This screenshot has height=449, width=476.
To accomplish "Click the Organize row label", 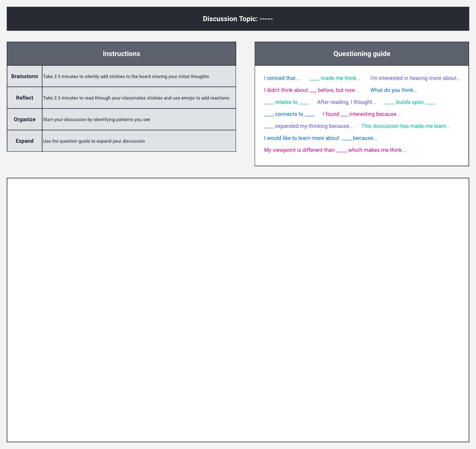I will [x=25, y=119].
